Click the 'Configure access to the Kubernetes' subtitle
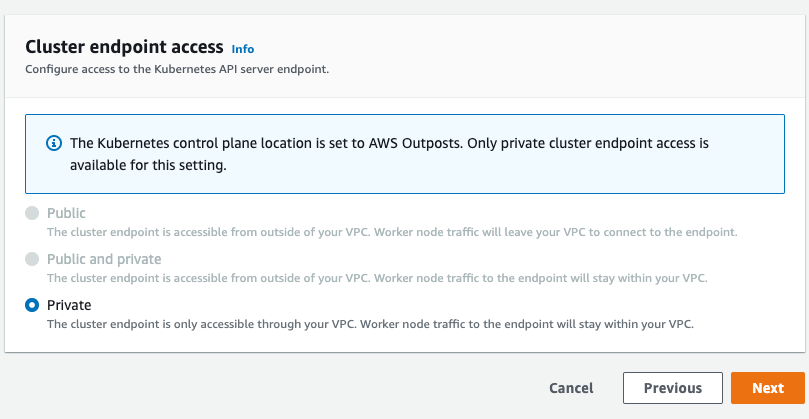 pos(177,69)
